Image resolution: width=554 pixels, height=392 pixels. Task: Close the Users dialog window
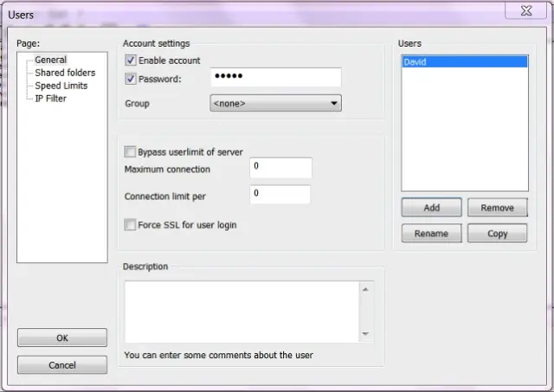point(525,11)
